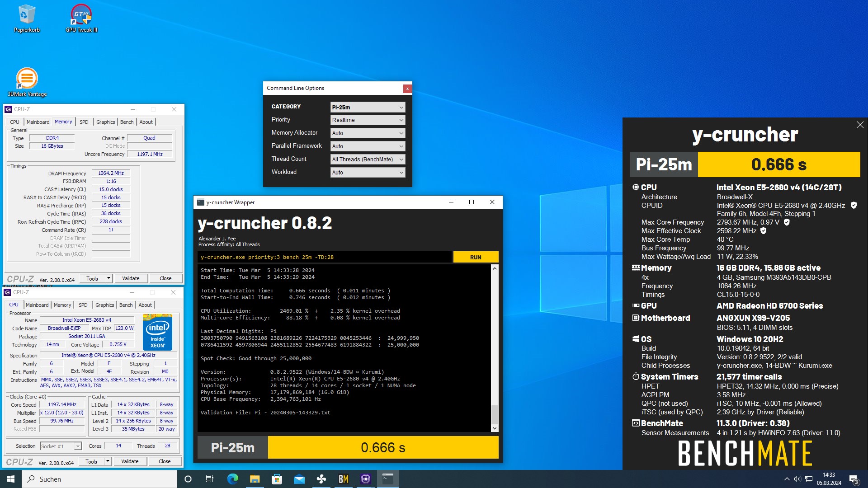Open Graphics tab in lower CPU-Z
The image size is (868, 488).
(105, 305)
